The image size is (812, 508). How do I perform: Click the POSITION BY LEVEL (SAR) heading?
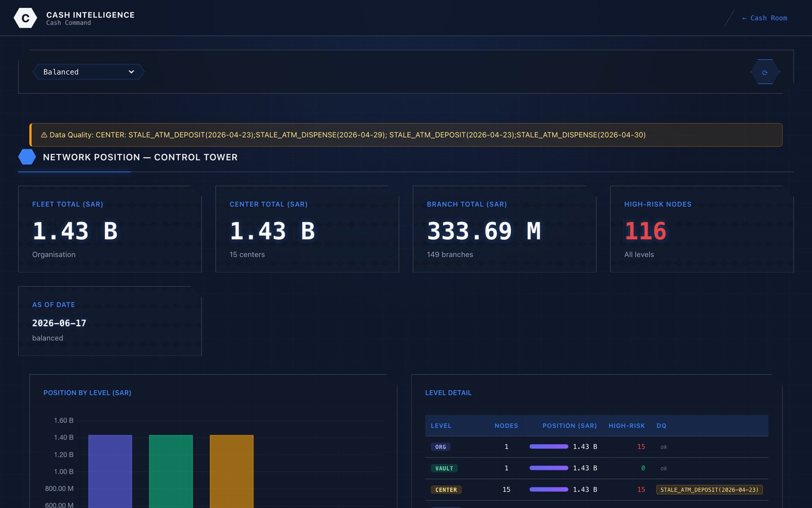click(87, 393)
